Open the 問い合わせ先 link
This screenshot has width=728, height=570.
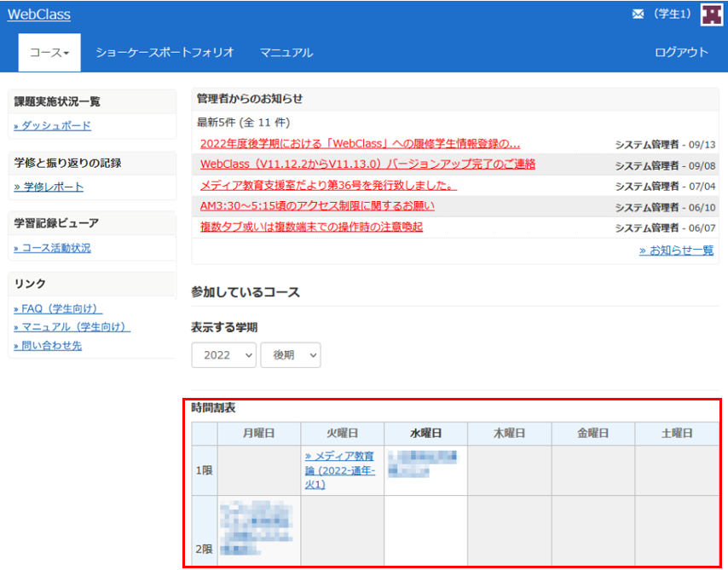point(48,346)
